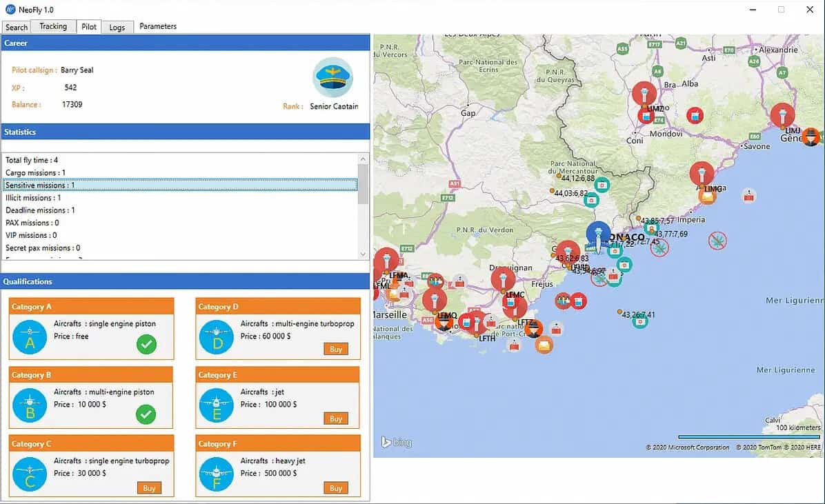This screenshot has width=825, height=504.
Task: Click the Category A aircraft icon
Action: pos(30,336)
